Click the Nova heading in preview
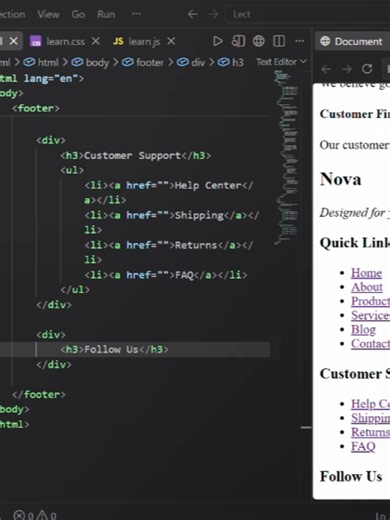This screenshot has height=520, width=390. (x=340, y=179)
